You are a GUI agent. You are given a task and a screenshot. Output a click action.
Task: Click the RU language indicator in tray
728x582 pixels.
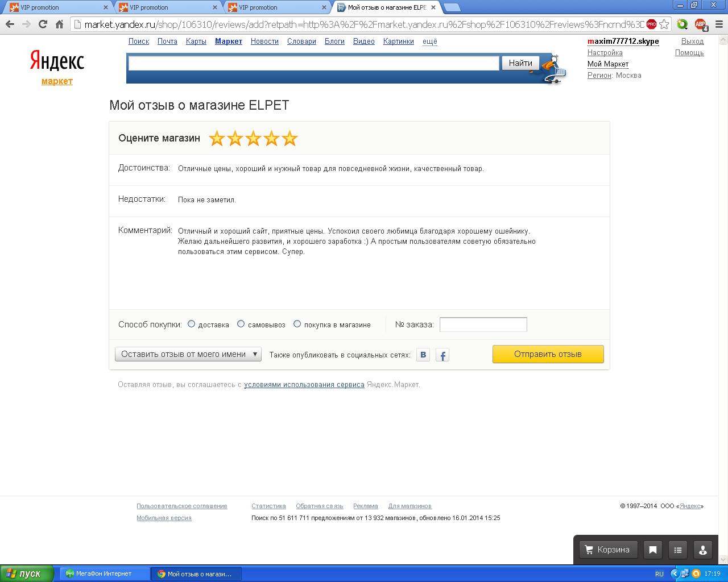pos(659,573)
